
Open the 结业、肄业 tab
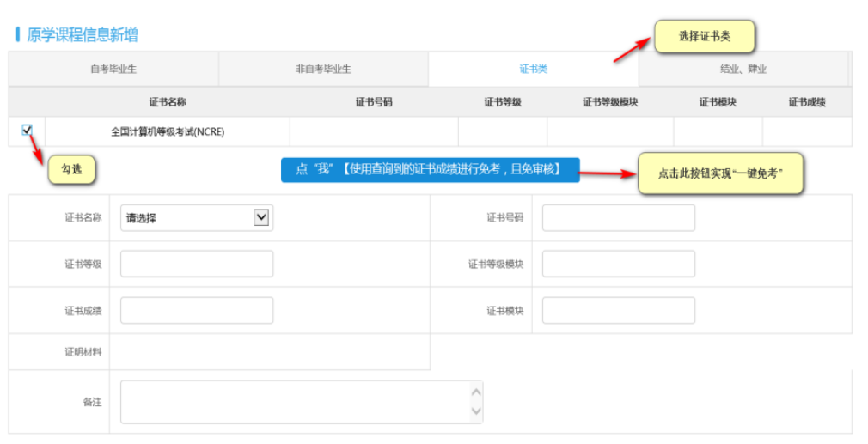[743, 70]
